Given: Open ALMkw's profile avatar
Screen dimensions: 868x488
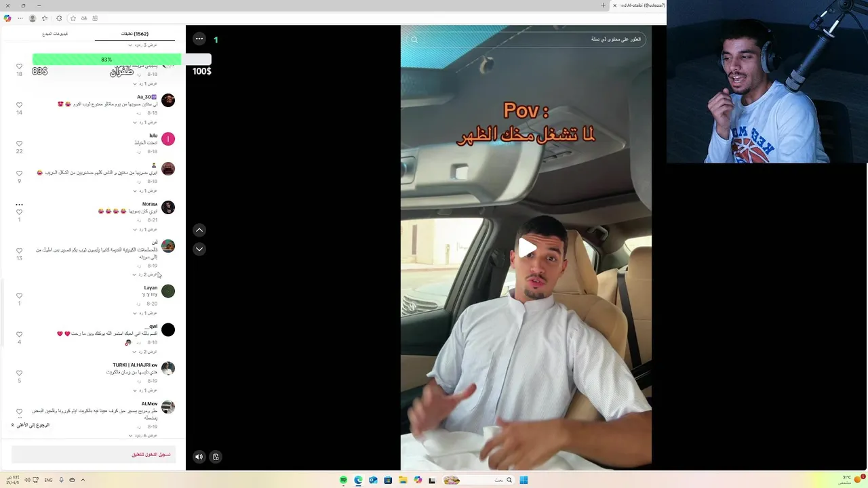Looking at the screenshot, I should click(x=168, y=407).
